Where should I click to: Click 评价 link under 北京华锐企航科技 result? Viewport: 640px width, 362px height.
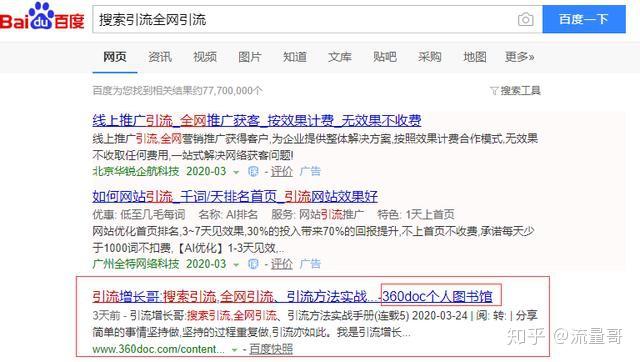(x=282, y=171)
